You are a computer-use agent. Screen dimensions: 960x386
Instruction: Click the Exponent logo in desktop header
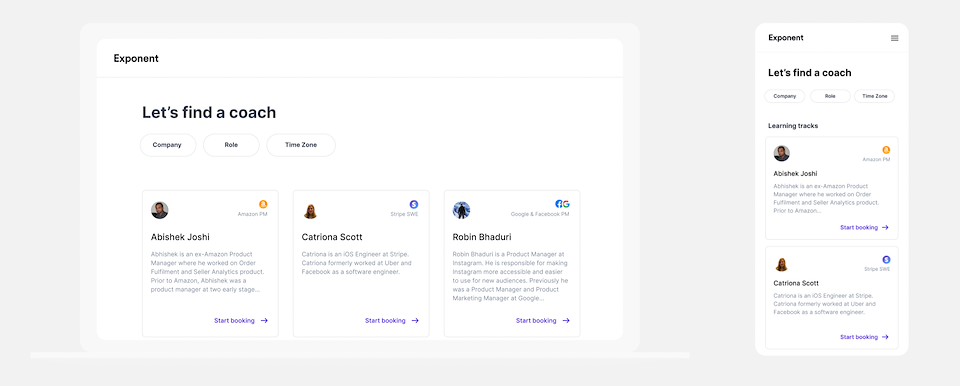(x=136, y=59)
